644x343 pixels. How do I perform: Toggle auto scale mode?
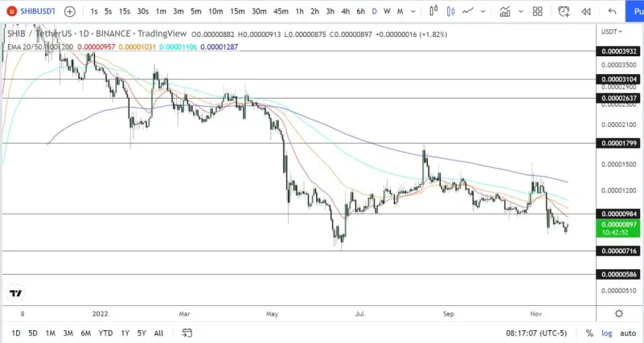click(628, 333)
